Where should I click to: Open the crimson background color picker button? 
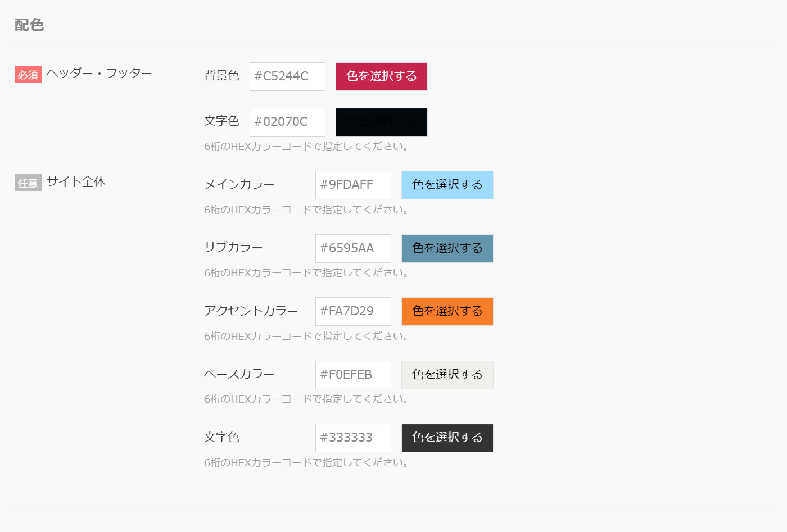[382, 76]
